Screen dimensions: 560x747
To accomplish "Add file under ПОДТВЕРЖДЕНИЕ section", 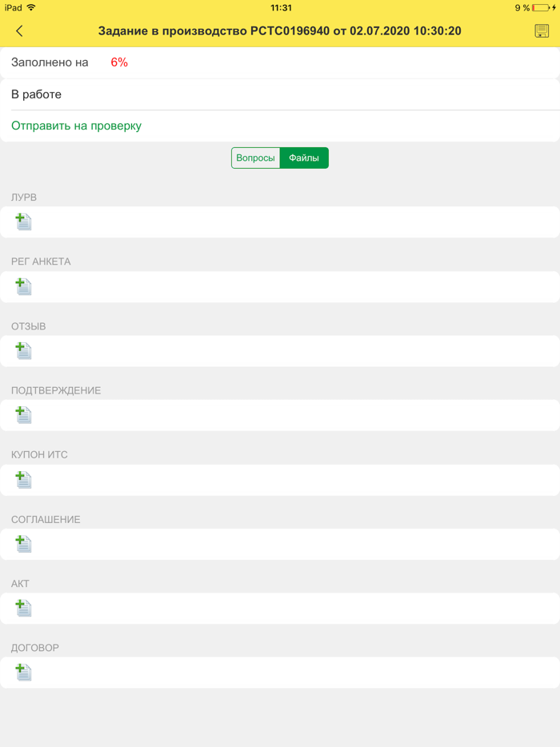I will [x=23, y=415].
